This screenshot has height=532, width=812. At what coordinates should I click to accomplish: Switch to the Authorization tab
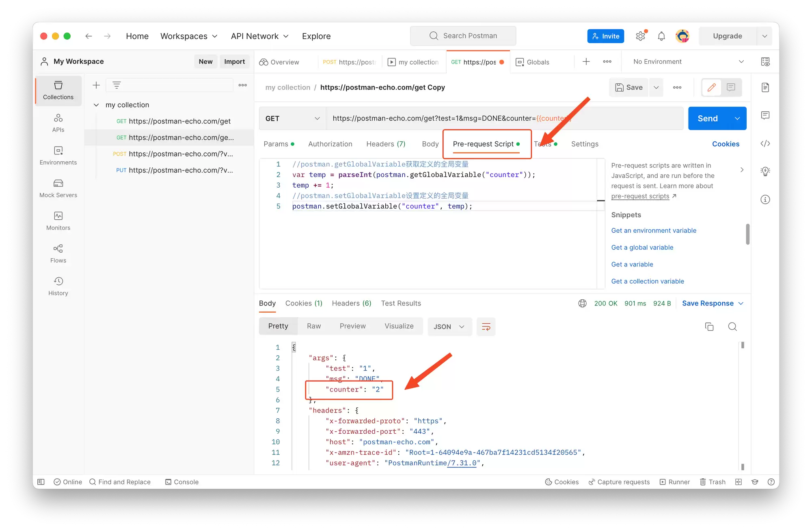pyautogui.click(x=330, y=144)
